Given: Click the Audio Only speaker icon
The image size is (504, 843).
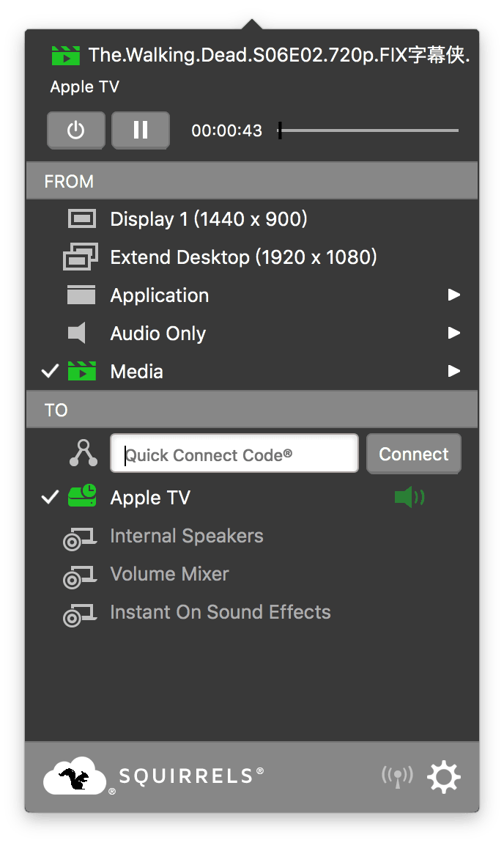Looking at the screenshot, I should coord(78,334).
